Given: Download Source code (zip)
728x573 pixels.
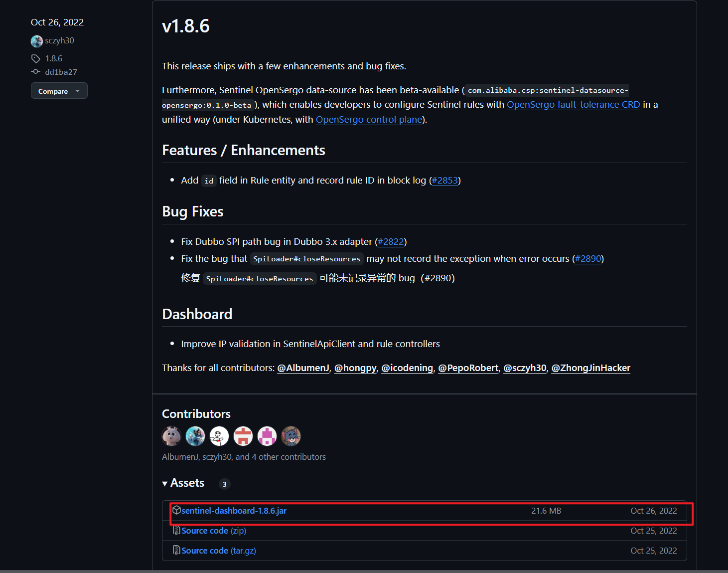Looking at the screenshot, I should point(214,531).
